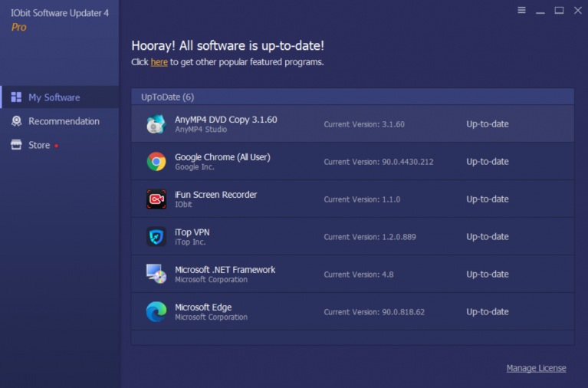Click Current Version: 1.2.0.889 text

click(x=370, y=237)
